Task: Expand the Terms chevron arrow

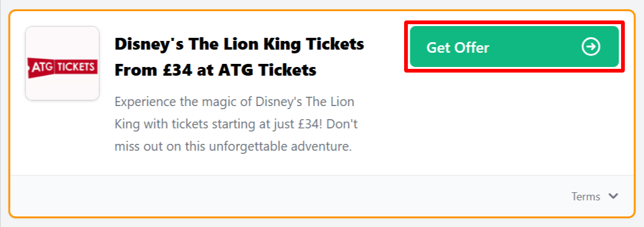Action: coord(613,196)
